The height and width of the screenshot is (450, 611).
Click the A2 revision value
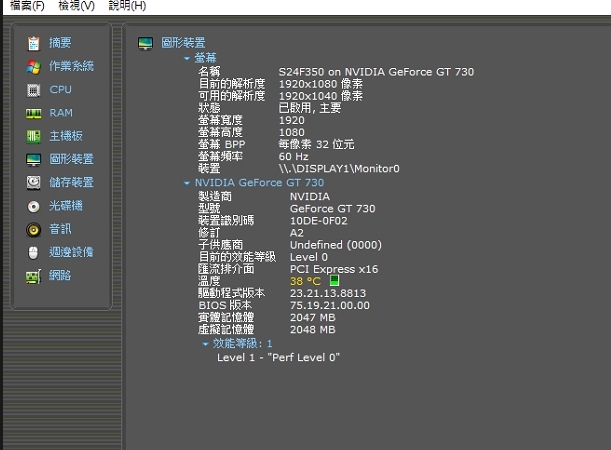pyautogui.click(x=297, y=233)
